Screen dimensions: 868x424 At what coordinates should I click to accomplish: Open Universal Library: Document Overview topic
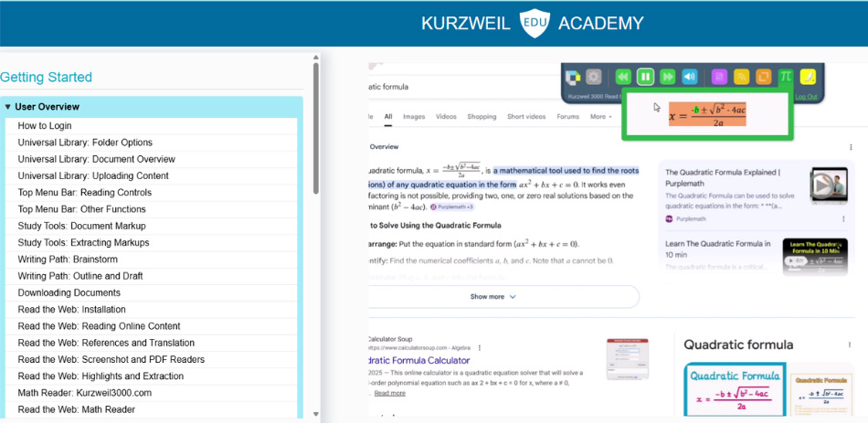(151, 159)
